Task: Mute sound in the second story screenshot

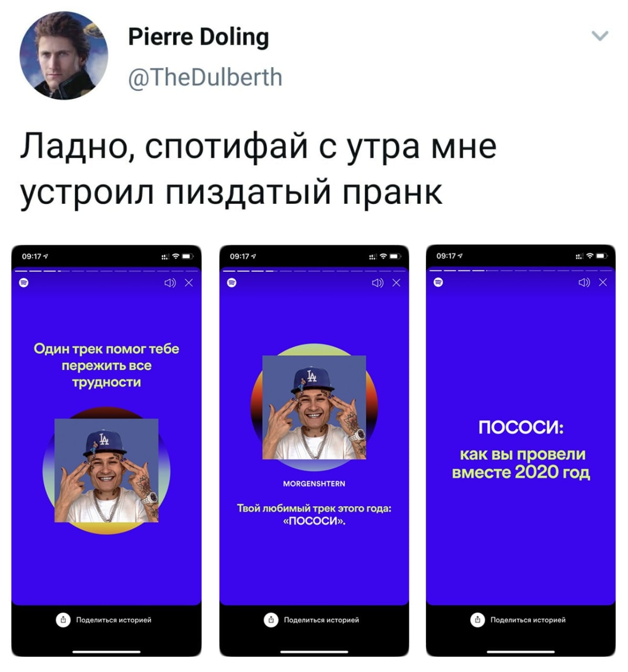Action: pos(378,283)
